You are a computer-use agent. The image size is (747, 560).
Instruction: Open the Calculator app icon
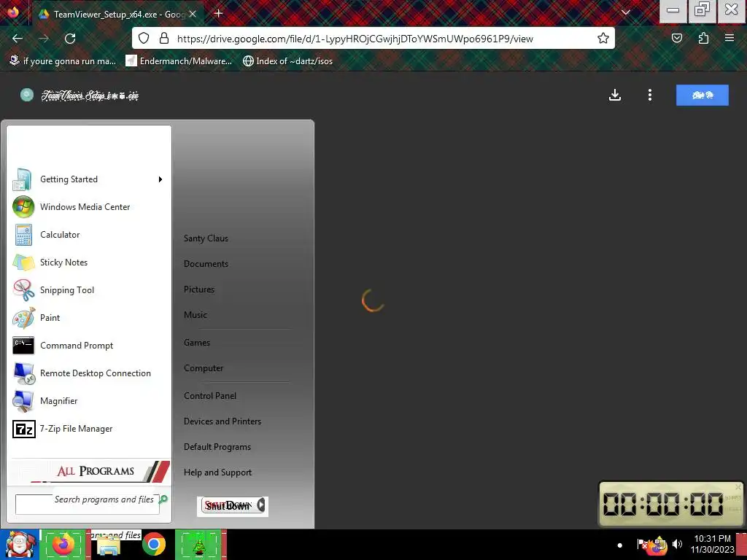click(23, 235)
